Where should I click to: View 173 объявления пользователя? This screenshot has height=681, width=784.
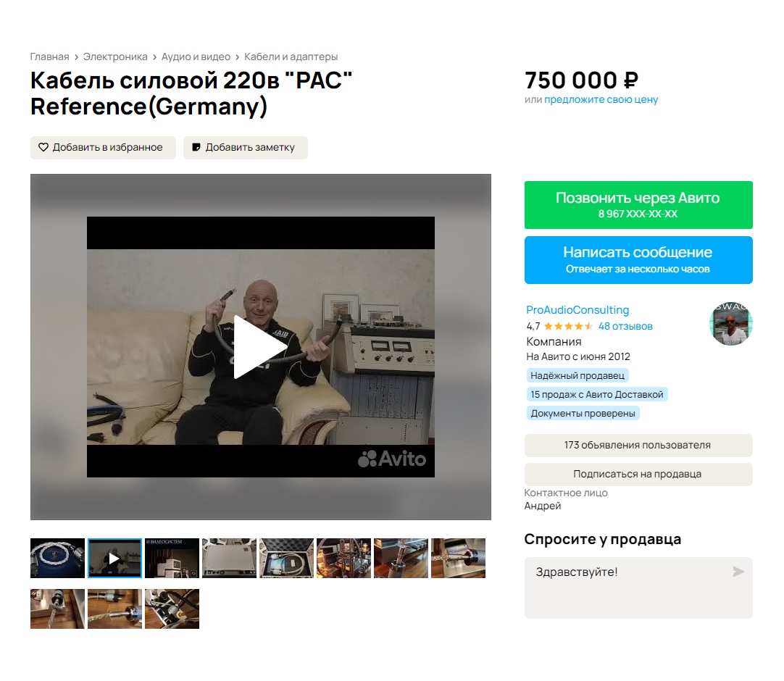pyautogui.click(x=638, y=445)
